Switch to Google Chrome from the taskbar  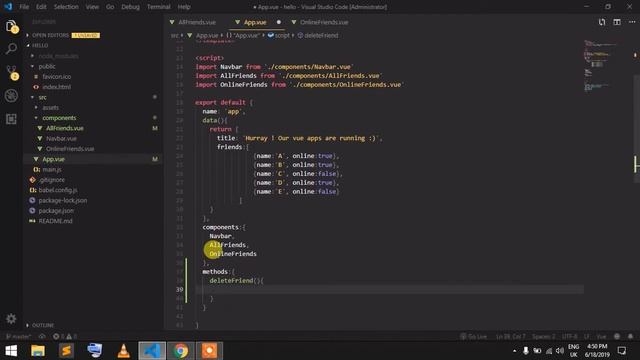pyautogui.click(x=180, y=351)
